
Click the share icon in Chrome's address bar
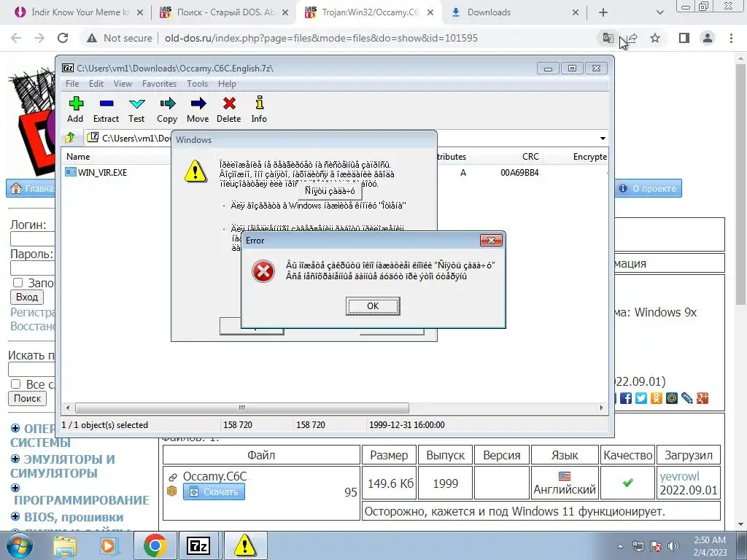(632, 38)
